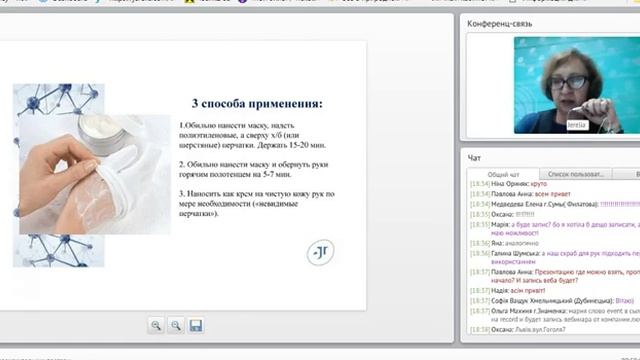Select the message from Софія Ващук Хмельницький

click(552, 301)
